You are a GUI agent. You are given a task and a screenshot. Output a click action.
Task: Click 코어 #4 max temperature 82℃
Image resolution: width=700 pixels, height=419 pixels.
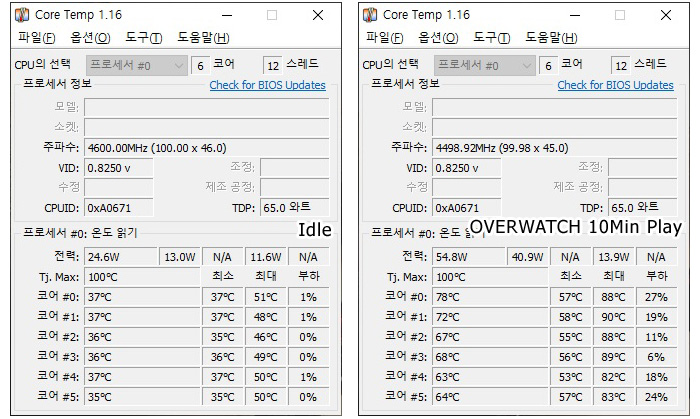point(613,377)
